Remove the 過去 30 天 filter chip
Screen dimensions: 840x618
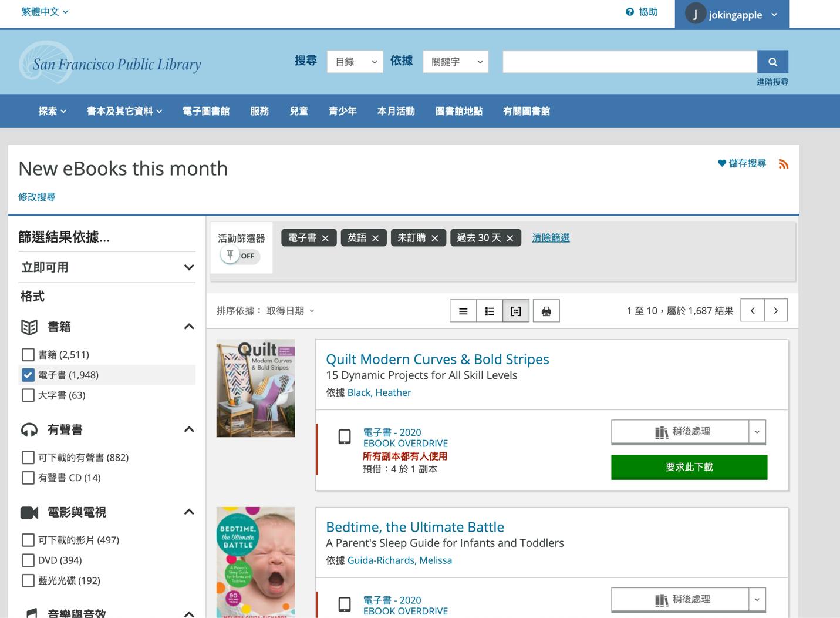[510, 238]
